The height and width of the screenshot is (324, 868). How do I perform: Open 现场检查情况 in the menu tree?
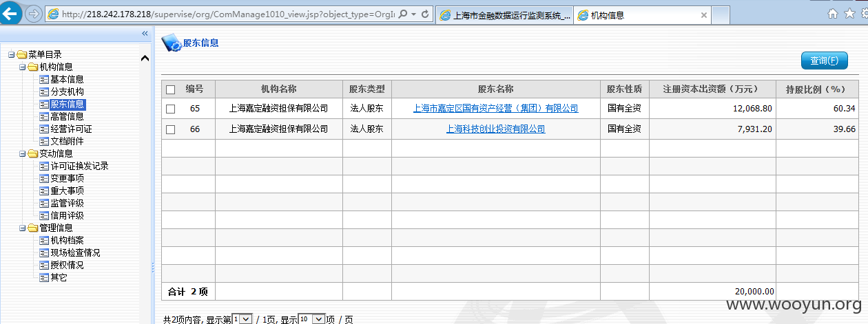(75, 252)
